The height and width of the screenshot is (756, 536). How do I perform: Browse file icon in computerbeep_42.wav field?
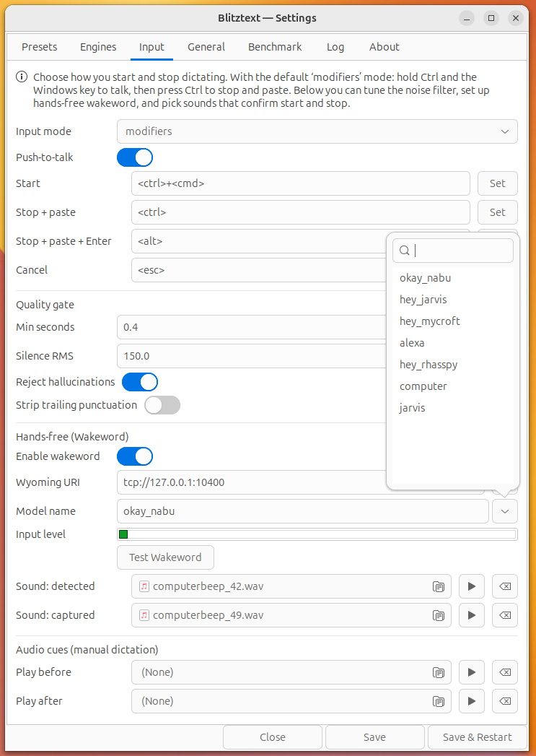(438, 587)
